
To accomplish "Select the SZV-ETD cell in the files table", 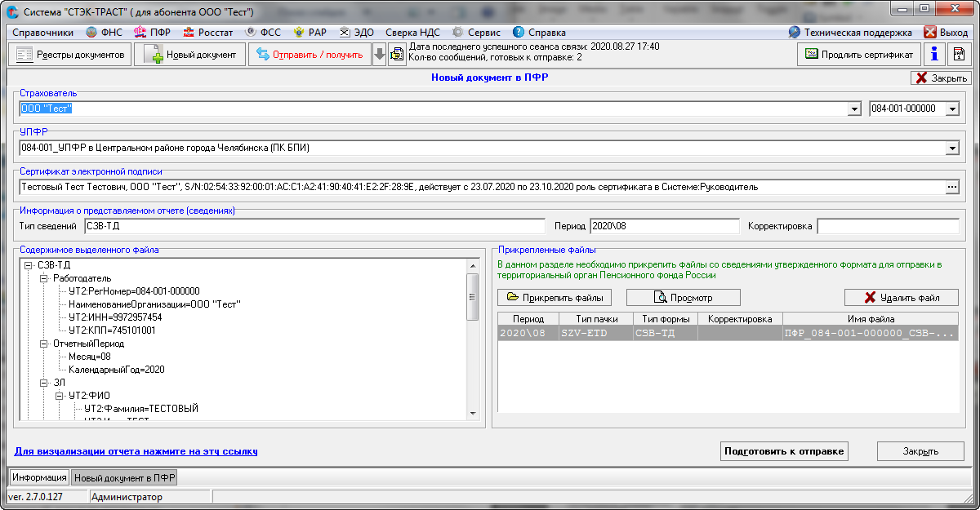I will (595, 333).
